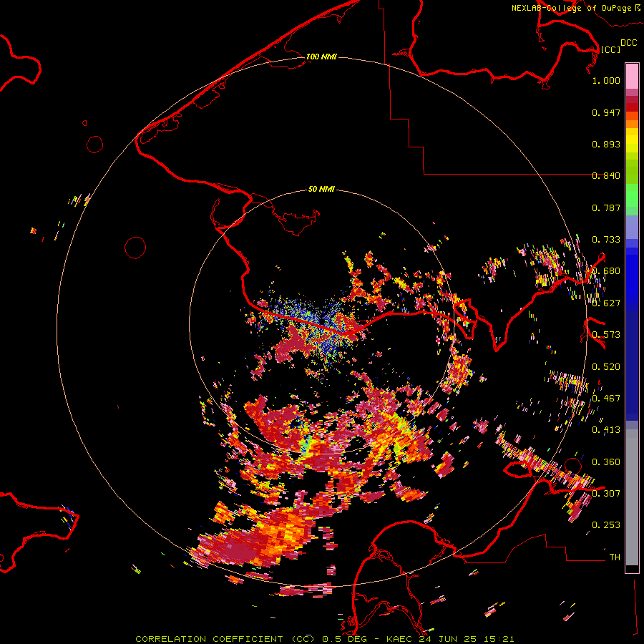
Task: Click the 0.467 scale value
Action: [606, 399]
